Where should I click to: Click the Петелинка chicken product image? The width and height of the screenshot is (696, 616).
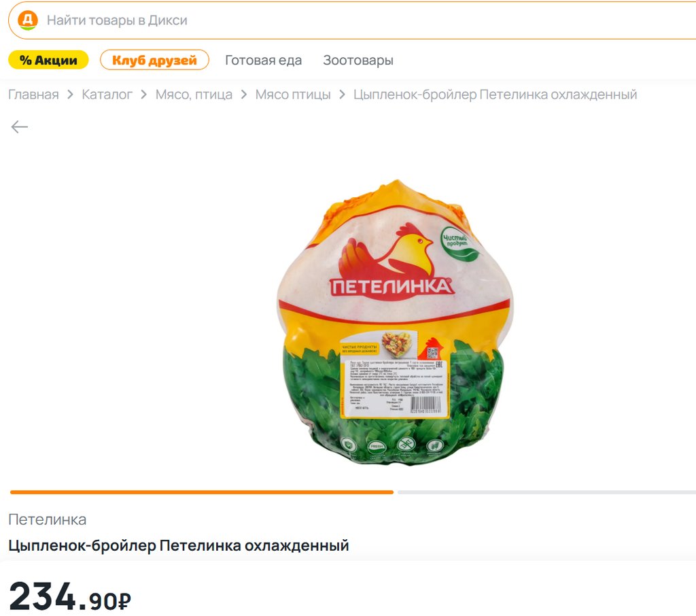pos(395,322)
